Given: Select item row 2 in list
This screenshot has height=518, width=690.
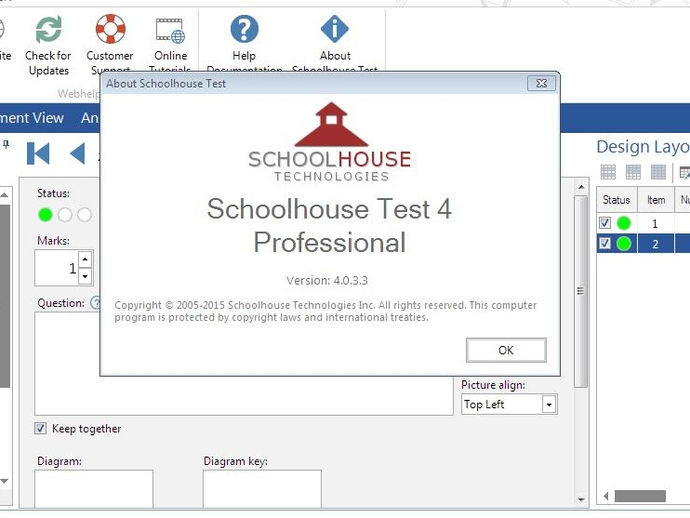Looking at the screenshot, I should [x=643, y=243].
